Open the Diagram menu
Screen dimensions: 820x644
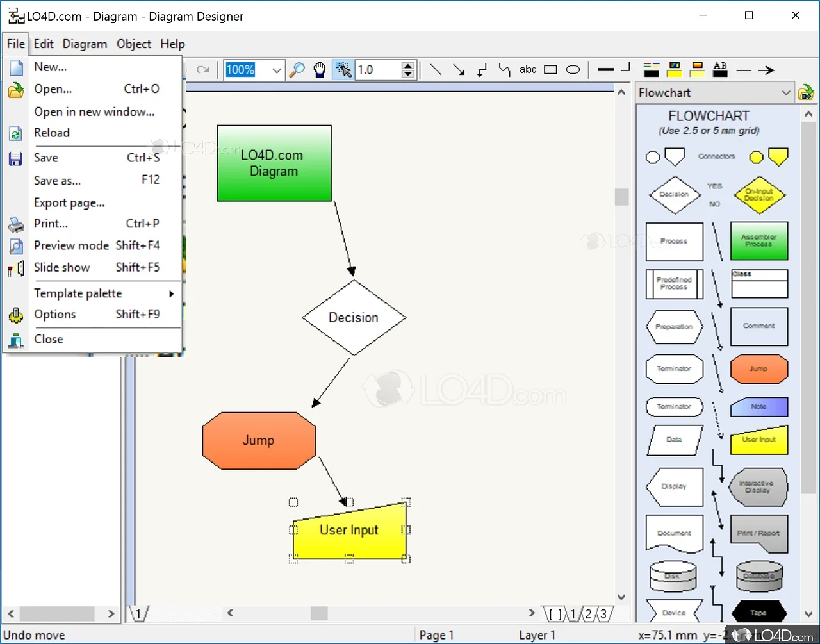pos(85,44)
